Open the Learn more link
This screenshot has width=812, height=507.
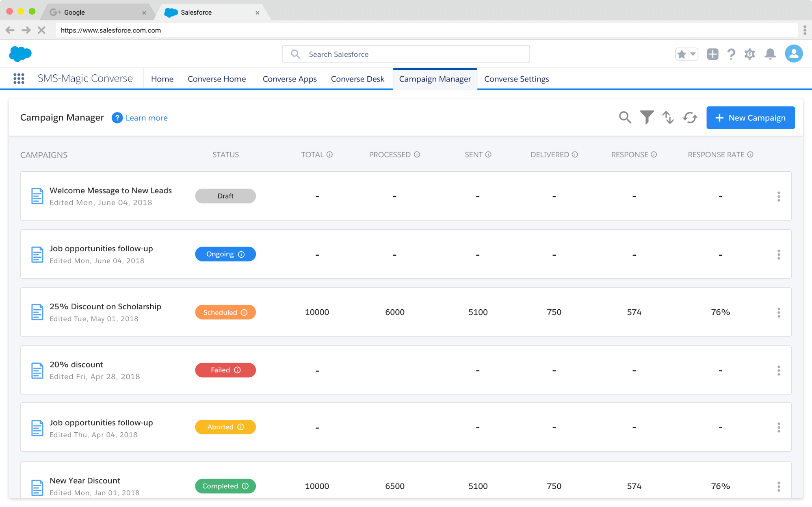[x=147, y=118]
